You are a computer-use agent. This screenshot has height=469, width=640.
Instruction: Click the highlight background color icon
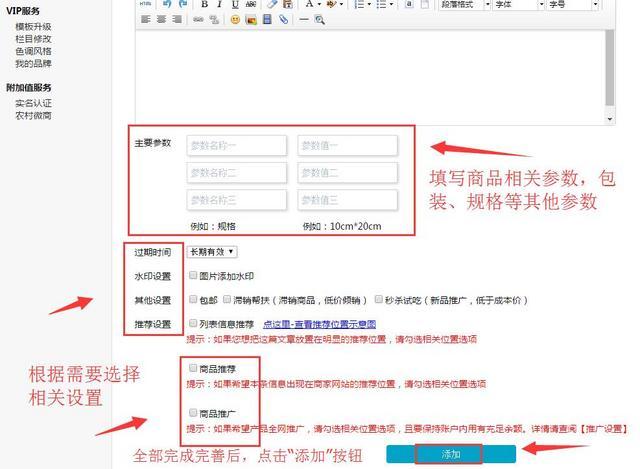(x=331, y=4)
